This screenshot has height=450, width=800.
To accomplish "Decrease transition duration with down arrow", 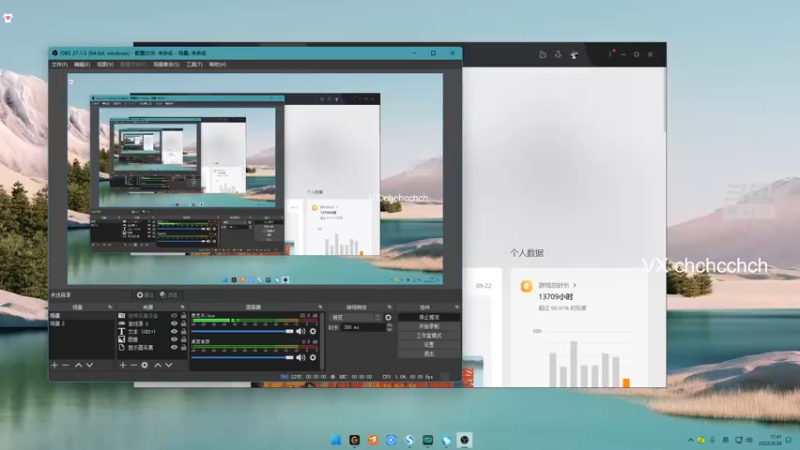I will coord(389,330).
